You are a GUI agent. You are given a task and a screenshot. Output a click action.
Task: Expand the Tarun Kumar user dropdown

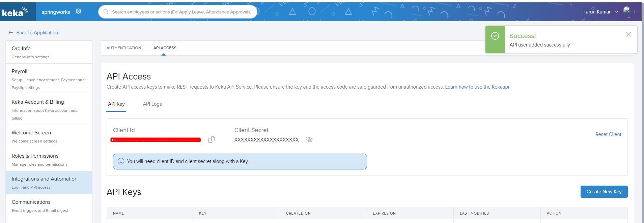click(617, 12)
